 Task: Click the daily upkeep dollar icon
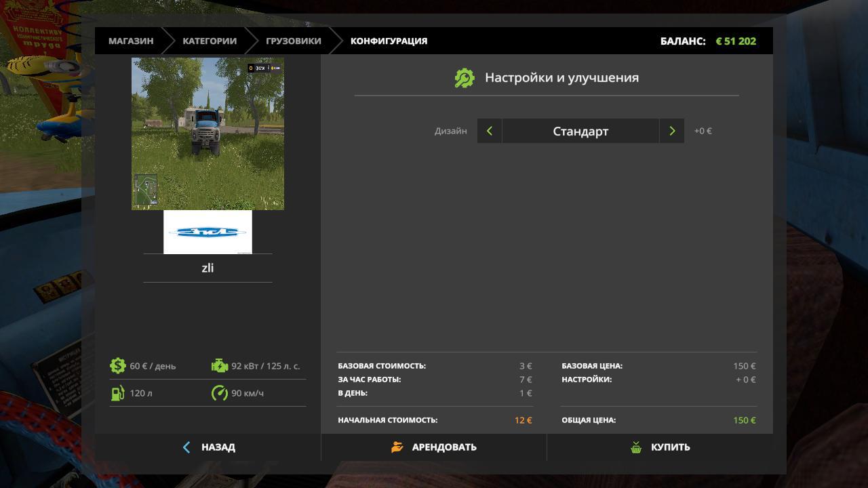[x=118, y=366]
